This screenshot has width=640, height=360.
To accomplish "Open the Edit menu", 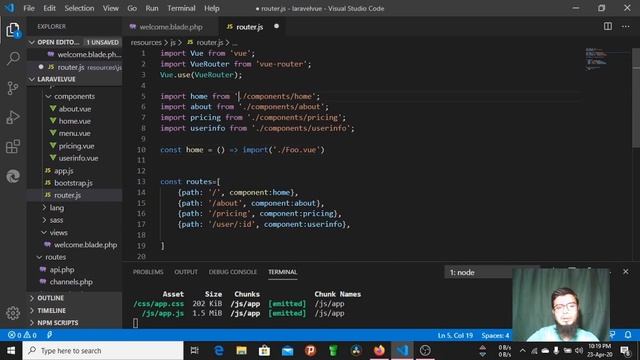I will 49,8.
